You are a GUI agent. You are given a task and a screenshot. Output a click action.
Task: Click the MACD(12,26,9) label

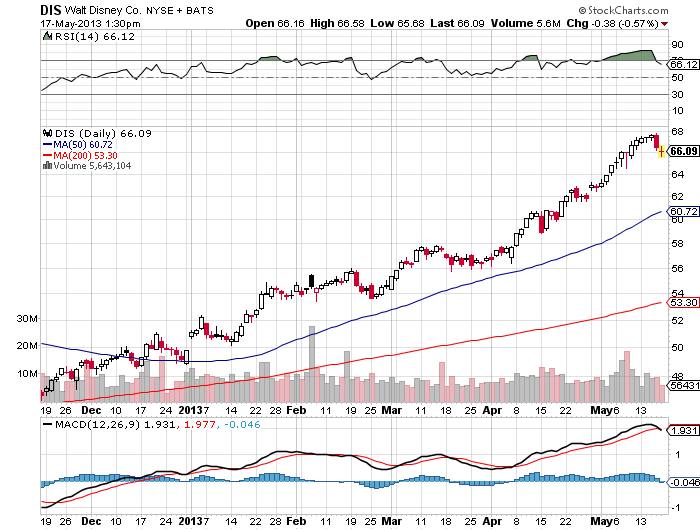(x=97, y=424)
